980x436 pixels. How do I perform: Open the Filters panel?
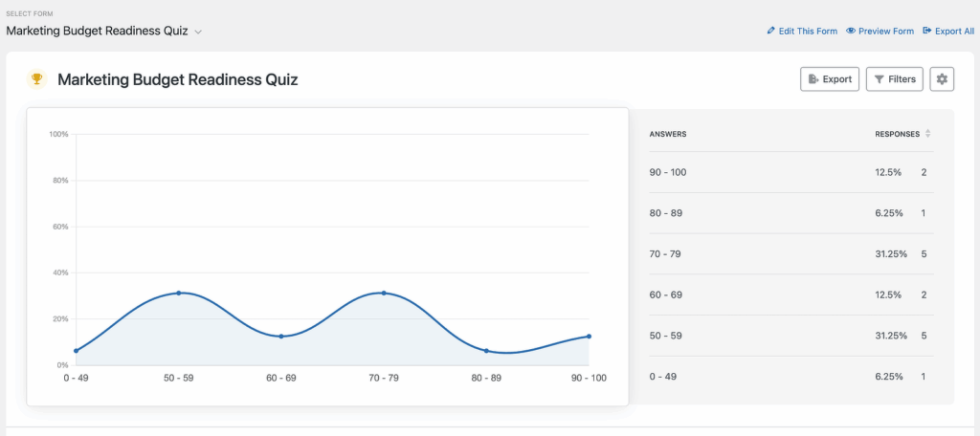click(894, 79)
